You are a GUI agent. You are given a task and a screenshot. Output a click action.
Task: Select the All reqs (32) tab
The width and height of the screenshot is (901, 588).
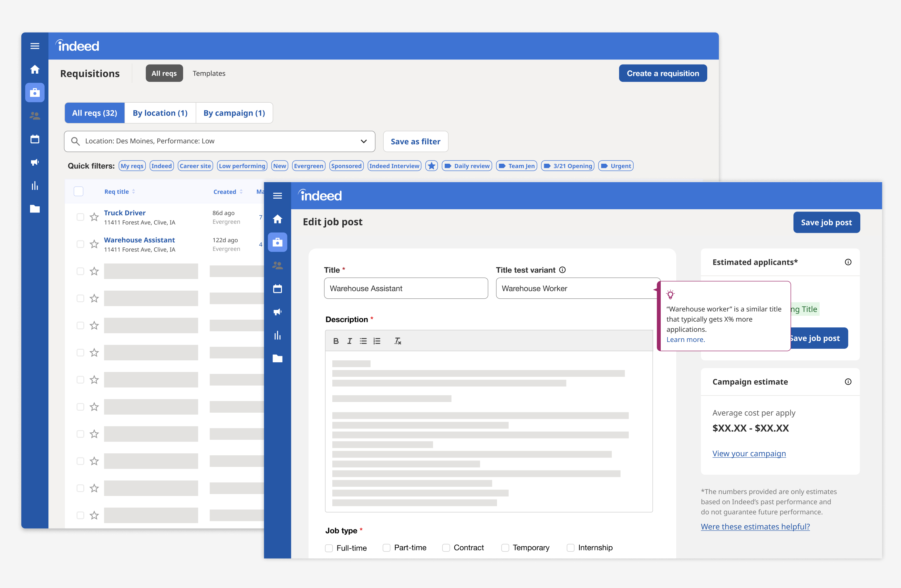[x=95, y=113]
